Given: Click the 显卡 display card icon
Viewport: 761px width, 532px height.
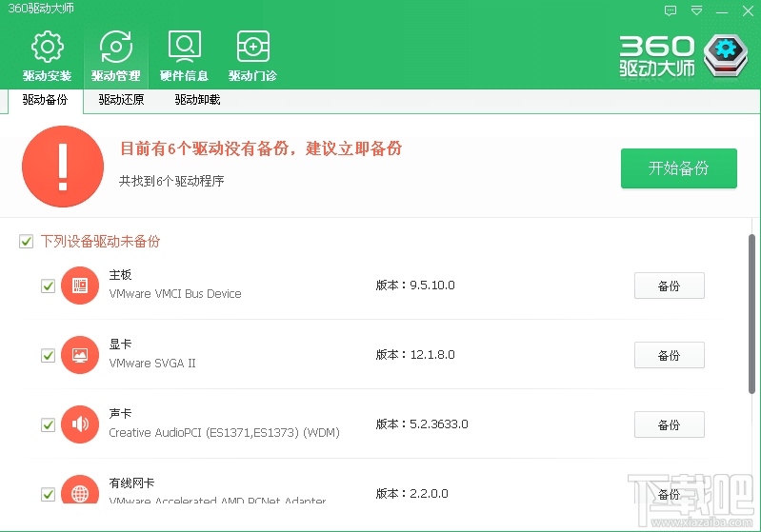Looking at the screenshot, I should point(80,354).
